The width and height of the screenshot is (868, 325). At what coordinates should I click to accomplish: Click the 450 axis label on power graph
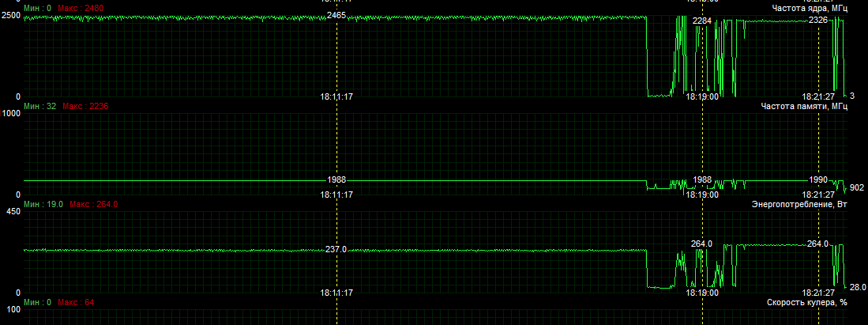click(13, 212)
